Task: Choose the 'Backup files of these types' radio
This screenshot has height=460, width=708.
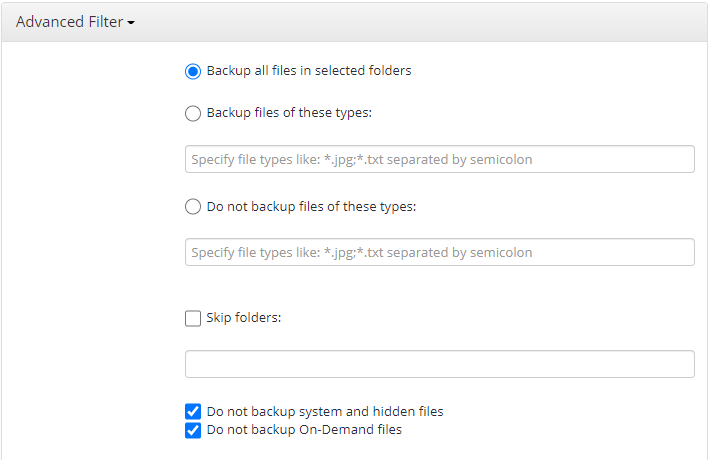Action: 193,113
